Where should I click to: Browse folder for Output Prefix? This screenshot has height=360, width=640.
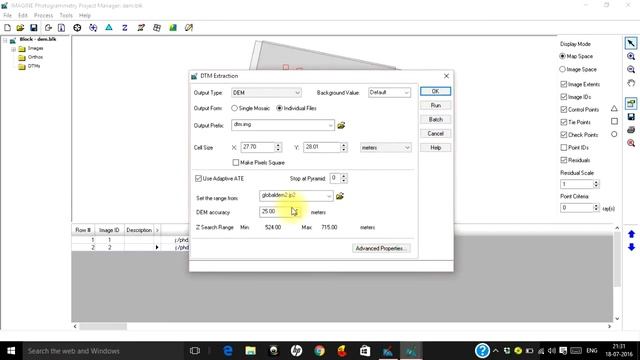pyautogui.click(x=341, y=125)
